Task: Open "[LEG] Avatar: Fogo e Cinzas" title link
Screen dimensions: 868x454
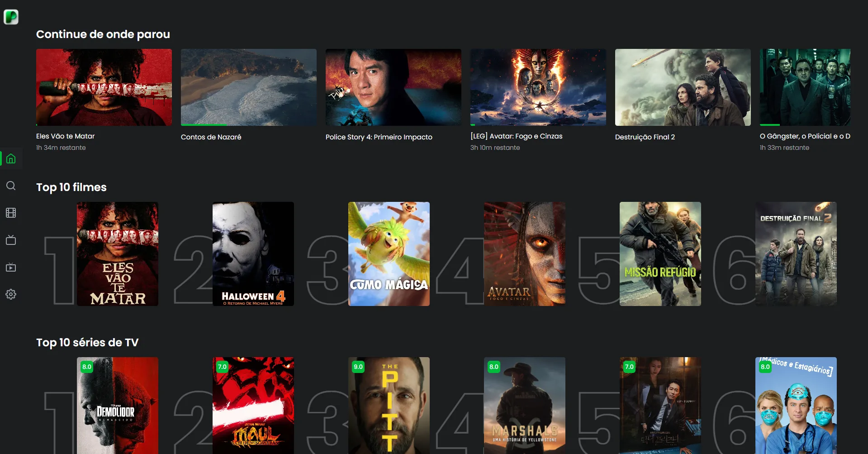Action: [517, 136]
